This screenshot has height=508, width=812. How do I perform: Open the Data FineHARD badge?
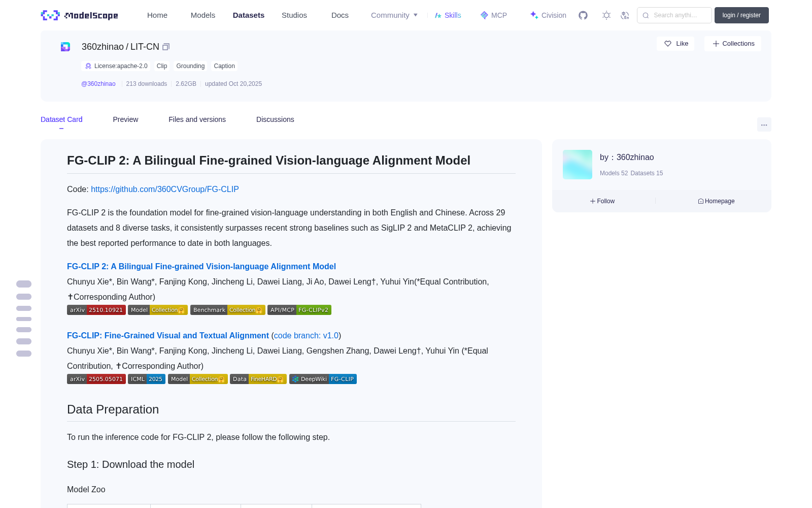258,379
